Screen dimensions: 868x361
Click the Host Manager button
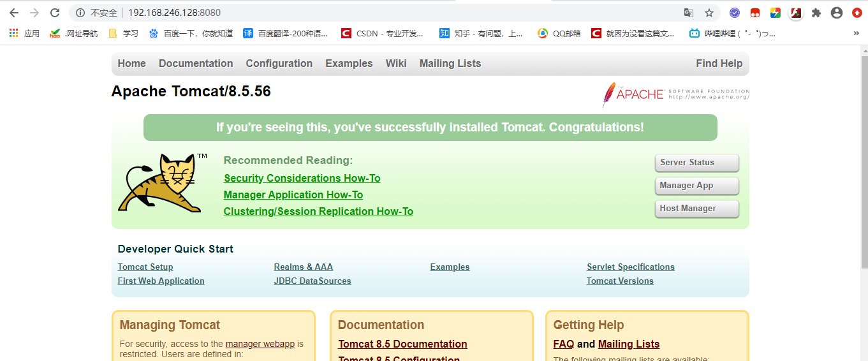tap(696, 209)
